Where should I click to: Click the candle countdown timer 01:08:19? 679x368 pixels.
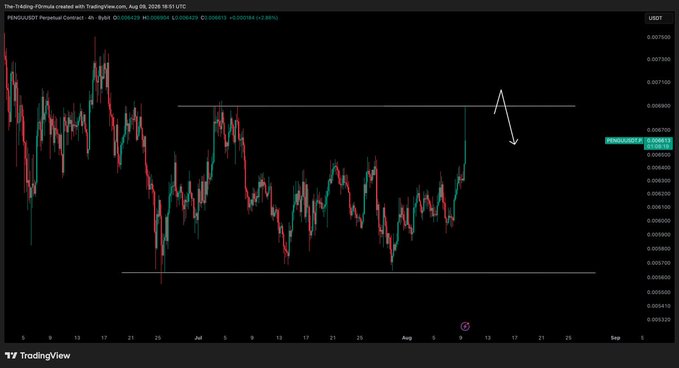point(658,146)
